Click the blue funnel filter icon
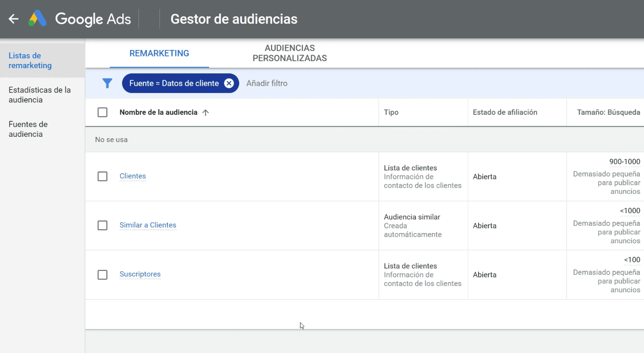Viewport: 644px width, 353px height. pos(107,83)
